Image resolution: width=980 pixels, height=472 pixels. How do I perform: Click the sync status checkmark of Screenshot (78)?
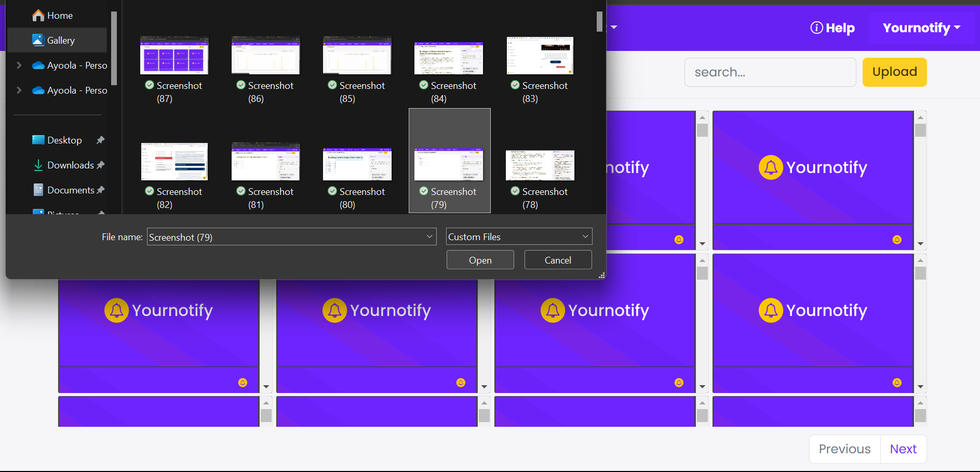(x=515, y=191)
